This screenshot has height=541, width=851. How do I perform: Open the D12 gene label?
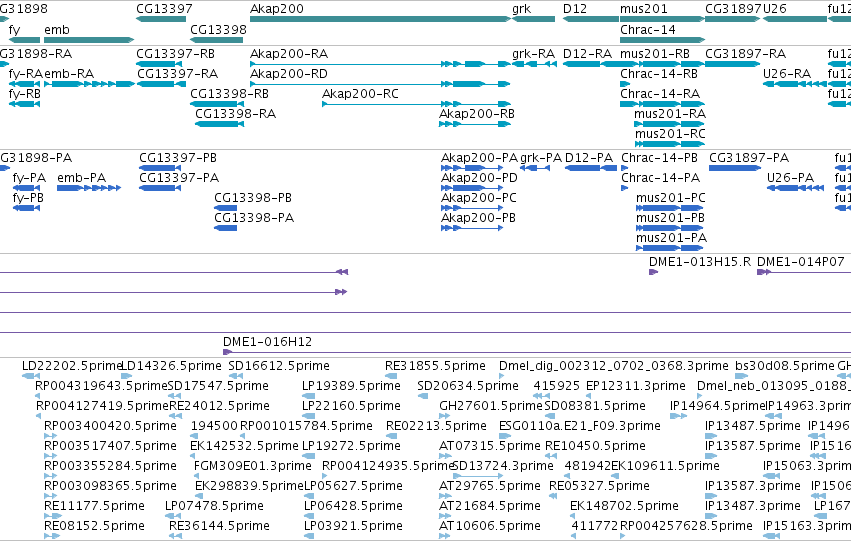pos(575,9)
